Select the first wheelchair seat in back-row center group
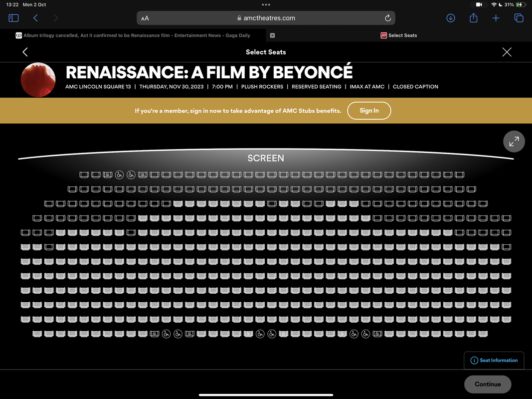 (x=260, y=334)
